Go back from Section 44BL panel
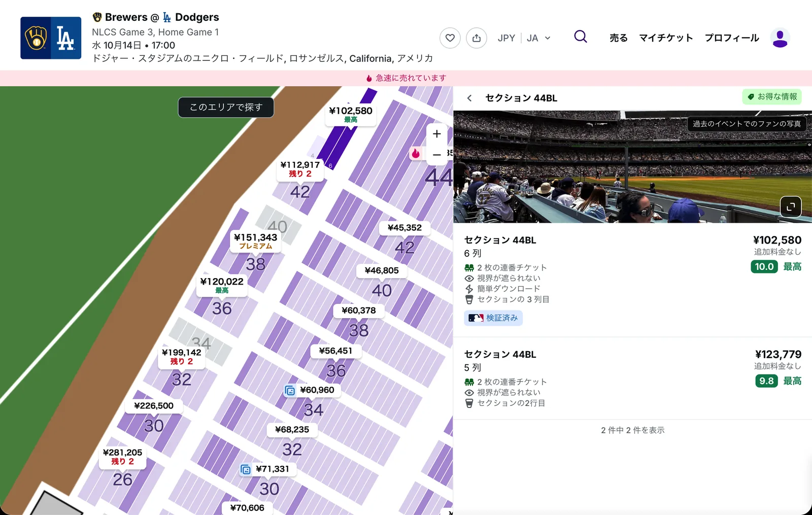The width and height of the screenshot is (812, 515). click(x=469, y=98)
